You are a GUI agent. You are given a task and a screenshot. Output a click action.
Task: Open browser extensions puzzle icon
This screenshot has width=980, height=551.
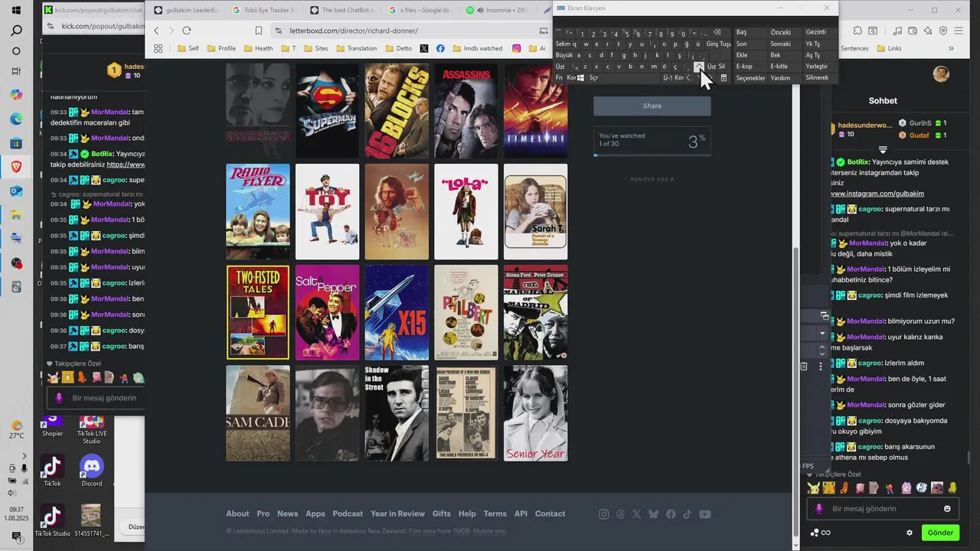[x=858, y=31]
